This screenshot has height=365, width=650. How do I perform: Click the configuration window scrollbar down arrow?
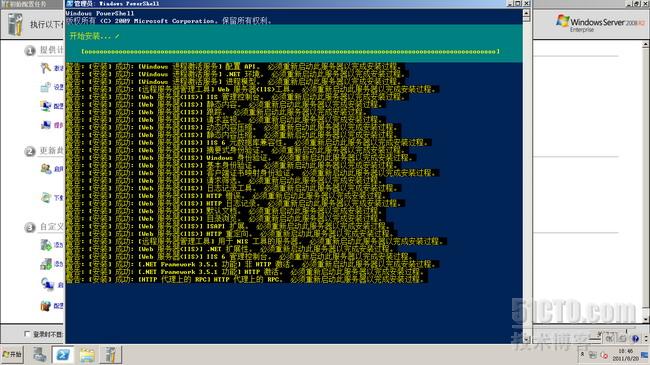pyautogui.click(x=646, y=319)
